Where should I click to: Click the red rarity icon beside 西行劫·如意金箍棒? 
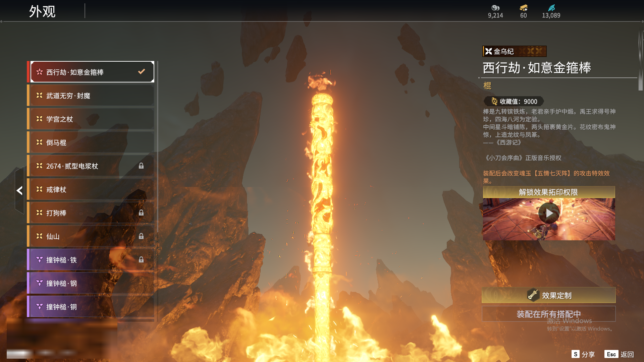pyautogui.click(x=39, y=72)
